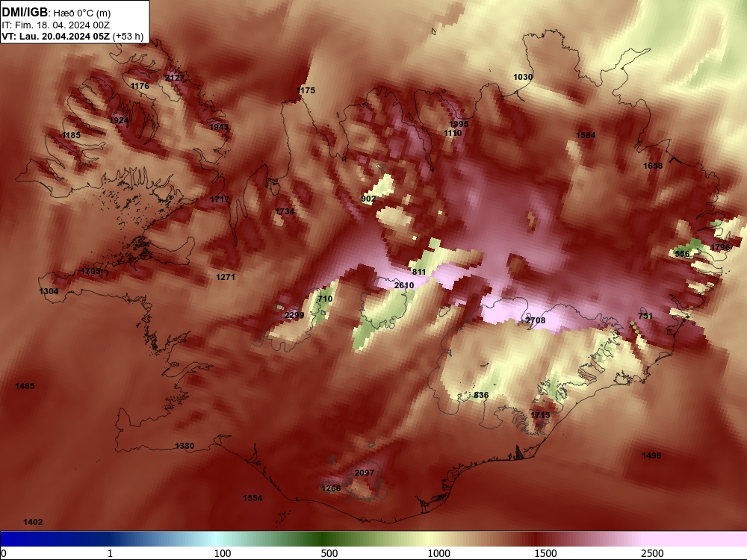Click the map value 836

[481, 395]
